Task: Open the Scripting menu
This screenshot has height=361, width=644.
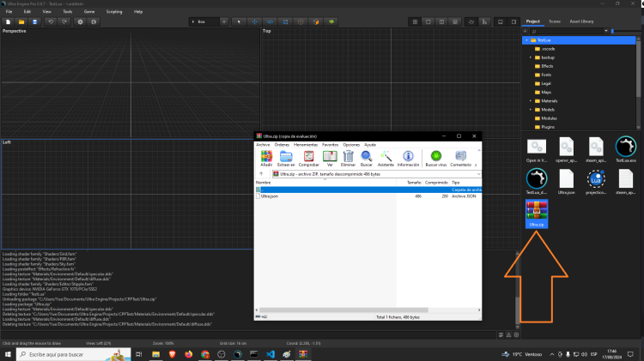Action: 113,11
